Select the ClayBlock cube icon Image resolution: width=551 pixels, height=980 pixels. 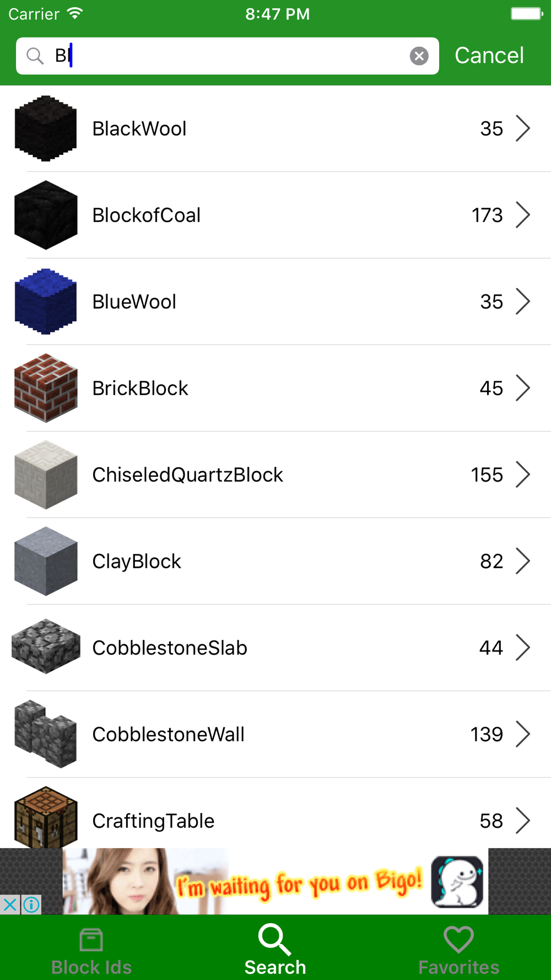tap(46, 561)
